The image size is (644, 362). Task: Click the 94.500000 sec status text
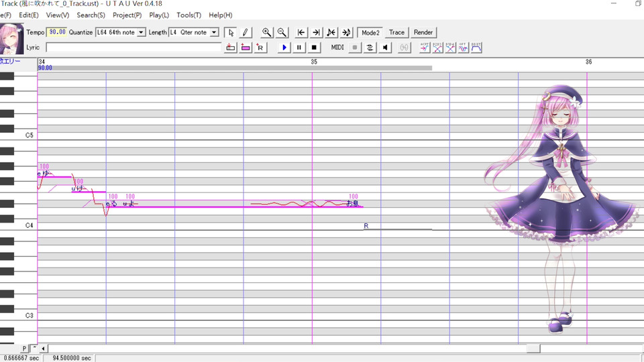pos(72,358)
